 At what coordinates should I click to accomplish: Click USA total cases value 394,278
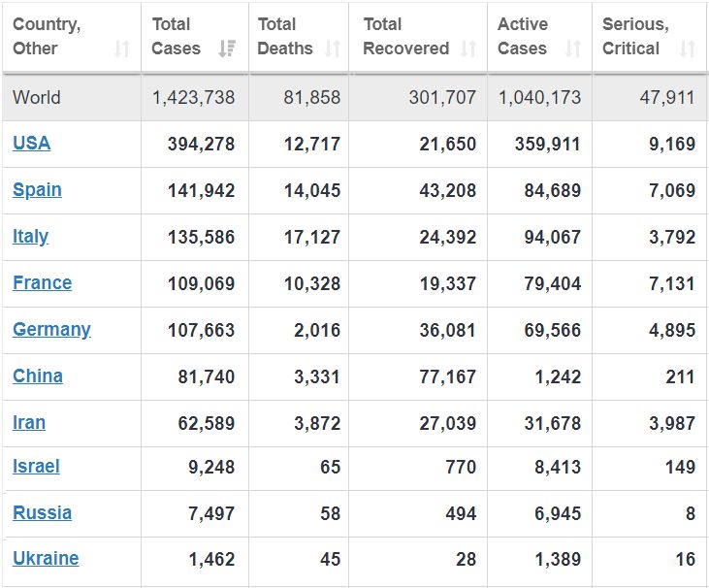[x=201, y=144]
